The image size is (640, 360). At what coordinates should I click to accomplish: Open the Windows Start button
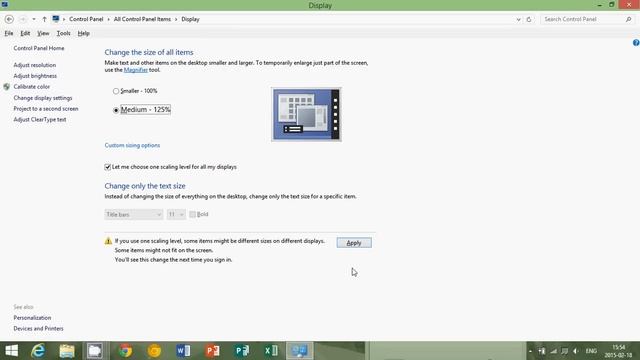click(11, 351)
